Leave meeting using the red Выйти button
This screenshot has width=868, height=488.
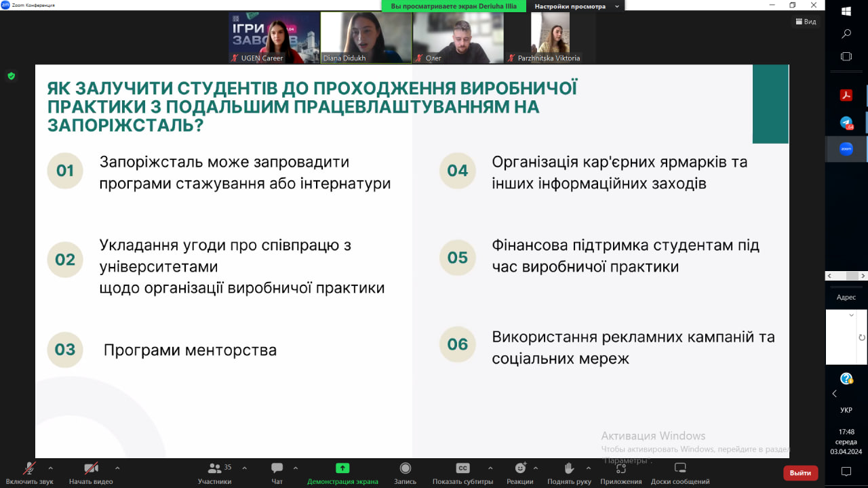tap(800, 473)
